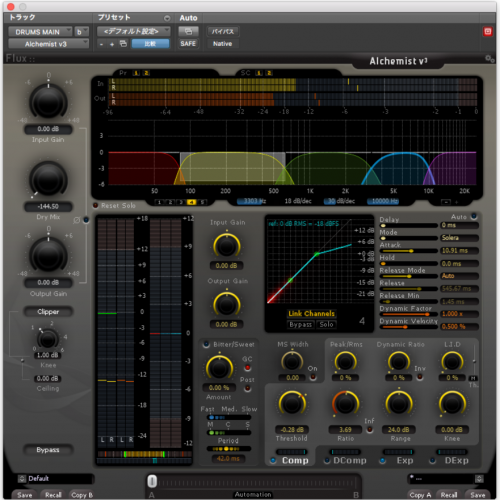Toggle the Ratio Inf LED
This screenshot has height=500, width=500.
(x=370, y=430)
